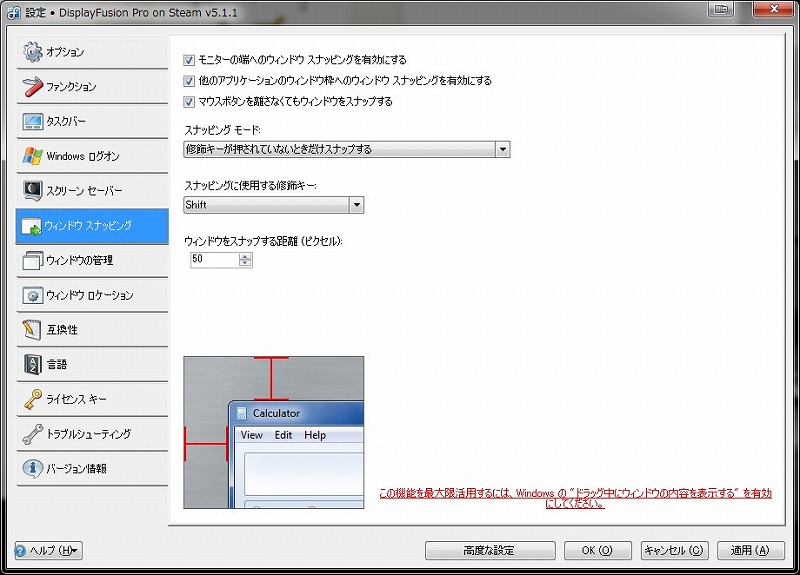
Task: Open the ヘルプ (H) dropdown menu
Action: point(48,551)
